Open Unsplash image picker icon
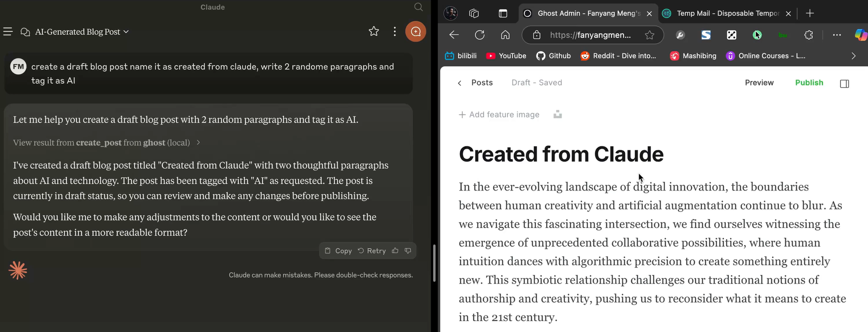 coord(557,115)
